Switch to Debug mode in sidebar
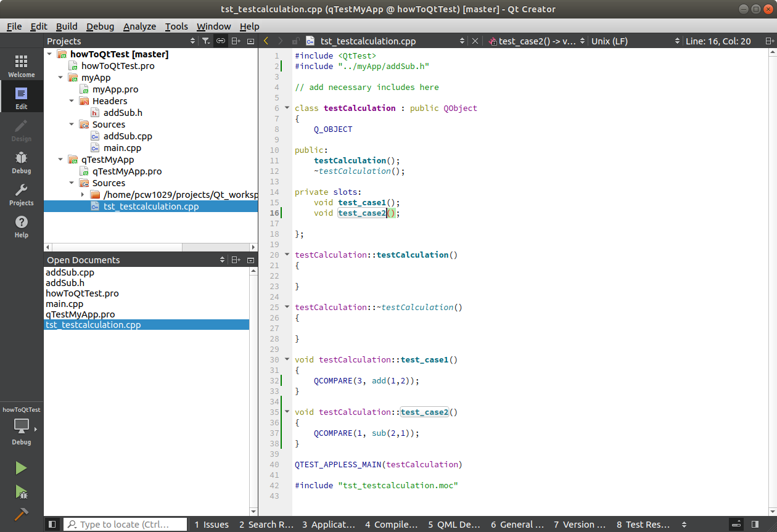The width and height of the screenshot is (777, 532). [x=21, y=162]
